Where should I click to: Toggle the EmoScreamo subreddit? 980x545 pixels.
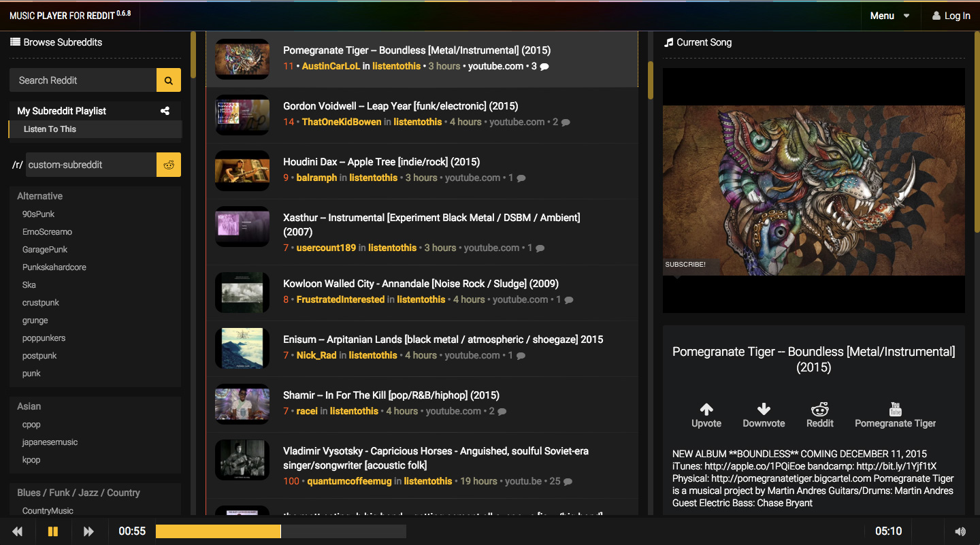pyautogui.click(x=47, y=232)
